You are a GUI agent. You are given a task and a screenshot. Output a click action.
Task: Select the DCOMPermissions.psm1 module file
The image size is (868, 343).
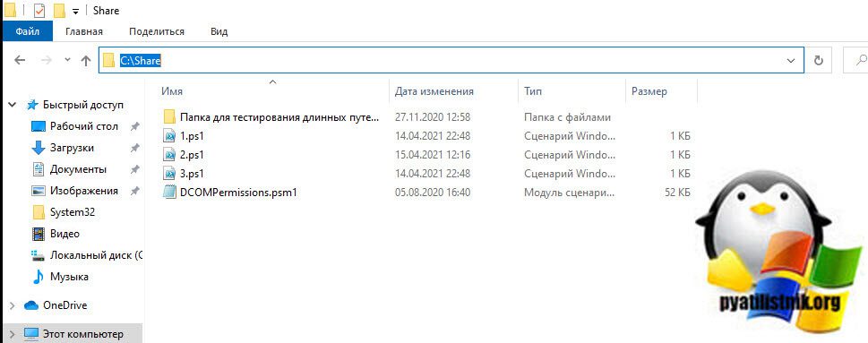tap(238, 192)
